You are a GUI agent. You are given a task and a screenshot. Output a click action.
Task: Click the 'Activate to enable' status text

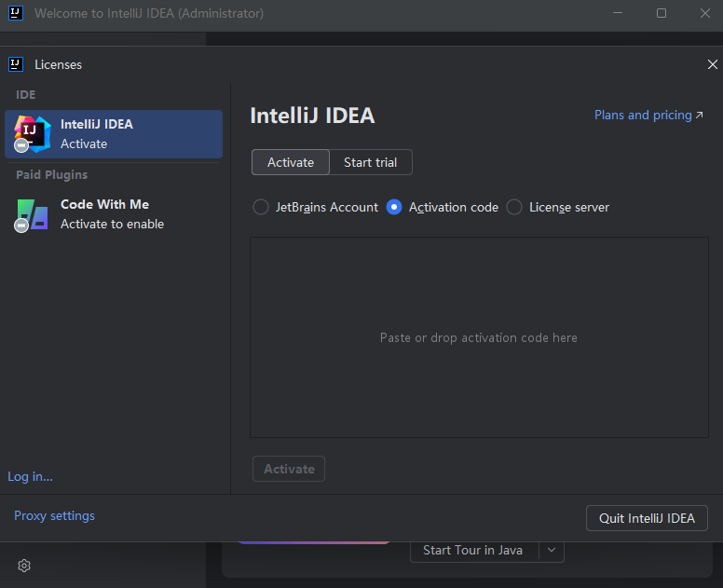(112, 225)
